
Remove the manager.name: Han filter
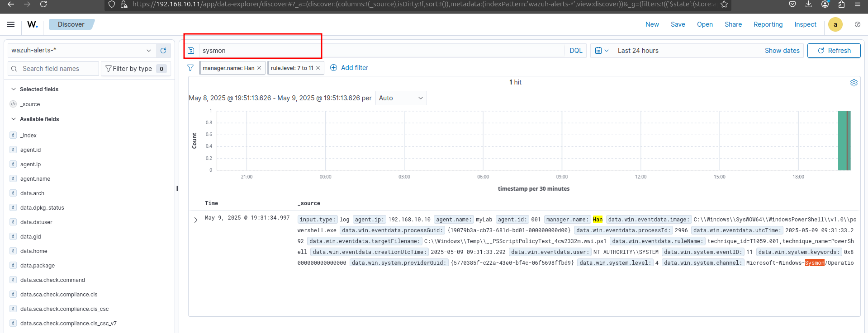click(x=259, y=68)
